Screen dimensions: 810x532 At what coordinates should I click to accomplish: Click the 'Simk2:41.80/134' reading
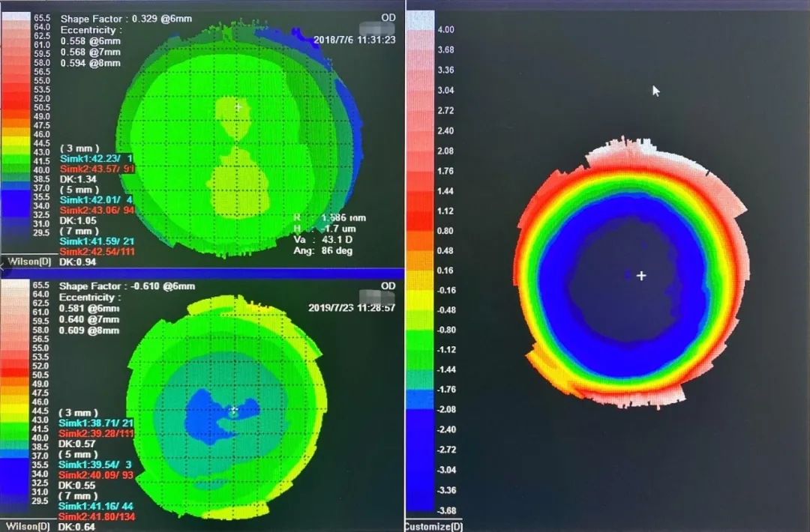(x=96, y=516)
